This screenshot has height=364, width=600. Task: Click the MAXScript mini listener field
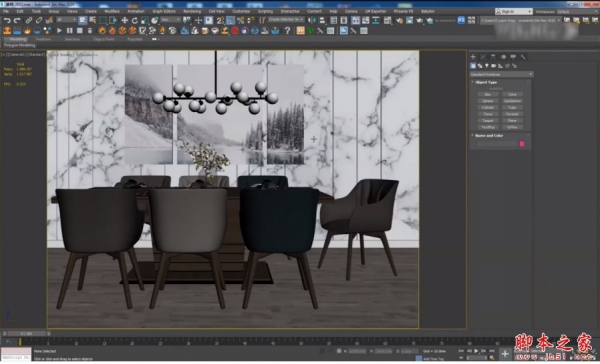(16, 357)
